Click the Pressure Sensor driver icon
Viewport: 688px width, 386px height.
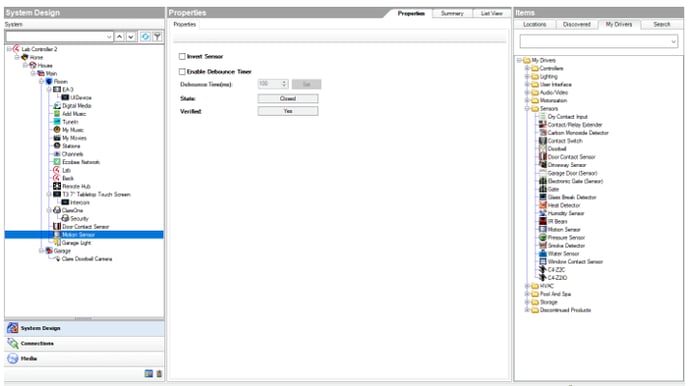click(x=543, y=237)
